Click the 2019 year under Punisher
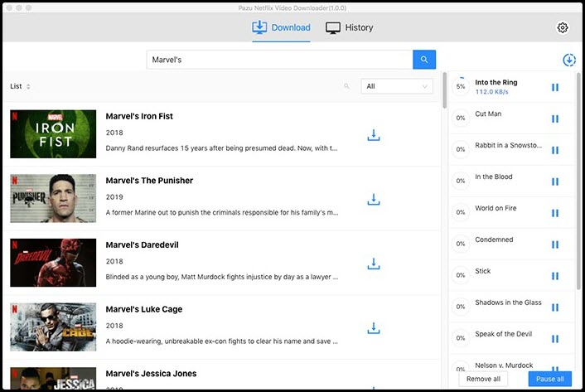 tap(114, 197)
